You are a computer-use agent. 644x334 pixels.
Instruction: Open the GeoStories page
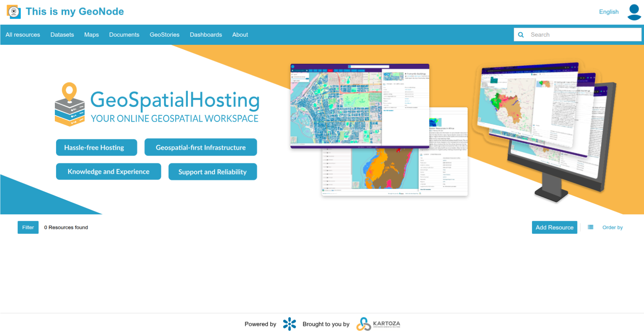[165, 35]
